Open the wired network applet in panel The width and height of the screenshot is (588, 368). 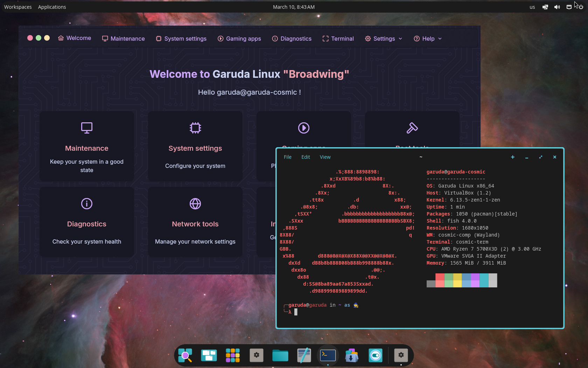pos(569,7)
